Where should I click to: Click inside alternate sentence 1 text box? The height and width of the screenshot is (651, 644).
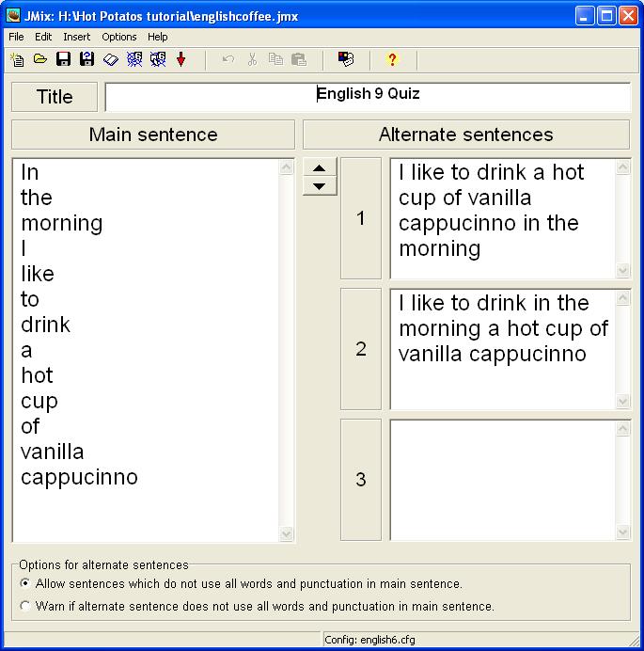click(503, 218)
